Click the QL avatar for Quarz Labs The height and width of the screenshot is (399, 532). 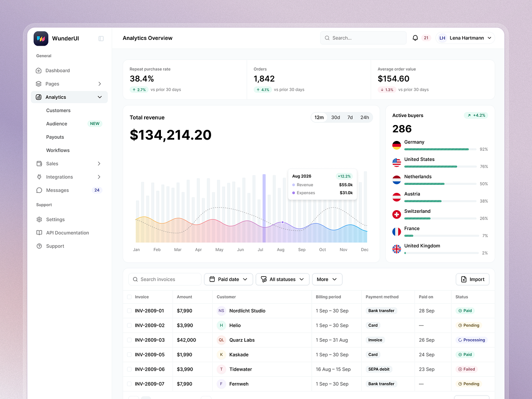pyautogui.click(x=221, y=340)
